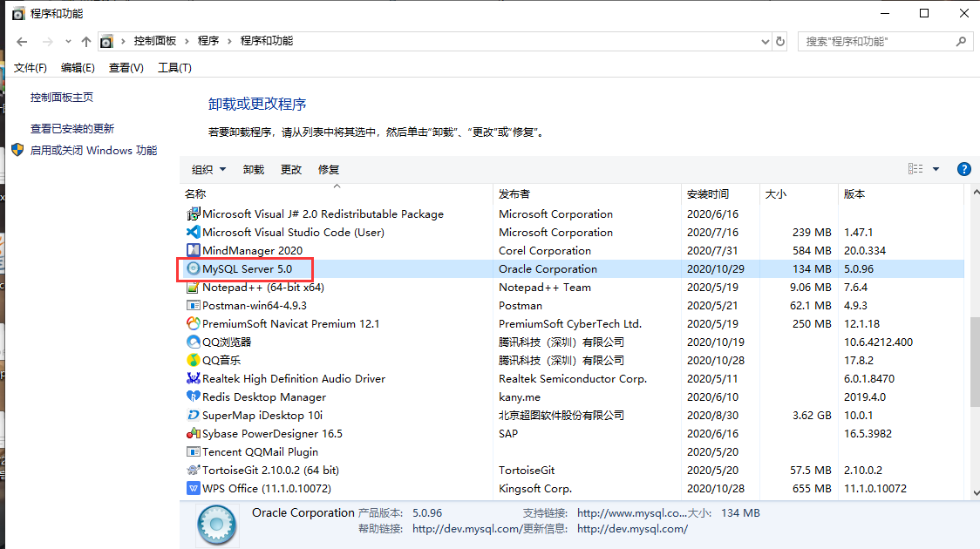Expand the address bar history dropdown
This screenshot has height=549, width=980.
click(x=765, y=41)
